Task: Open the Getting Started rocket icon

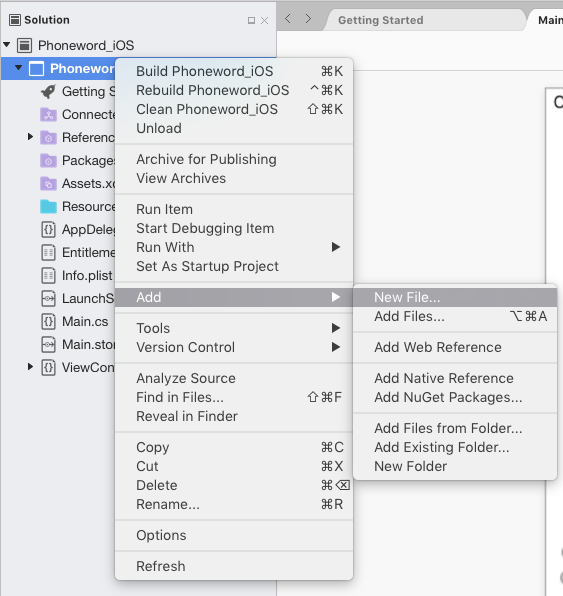Action: (x=48, y=92)
